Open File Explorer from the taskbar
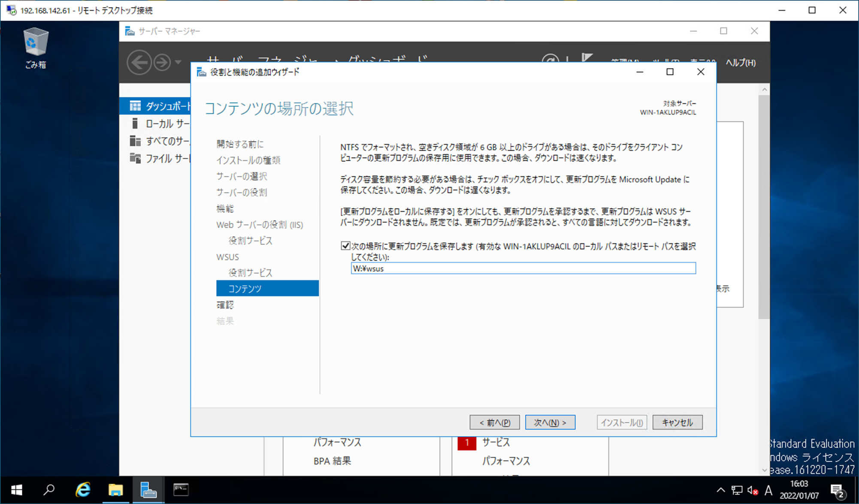This screenshot has height=504, width=859. (x=115, y=490)
